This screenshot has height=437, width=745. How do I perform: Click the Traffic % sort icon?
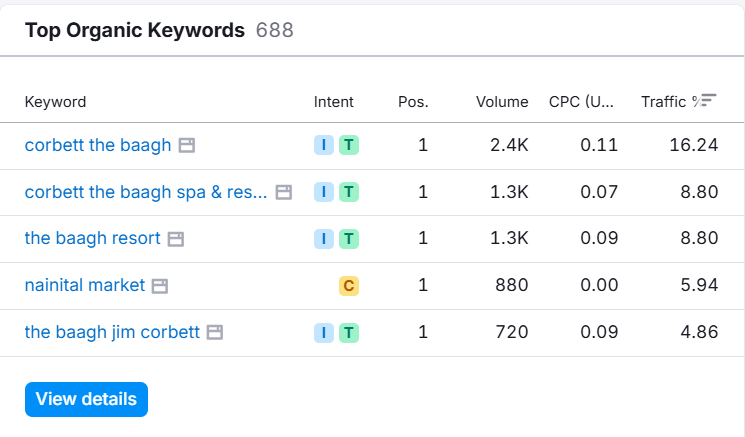[x=708, y=101]
